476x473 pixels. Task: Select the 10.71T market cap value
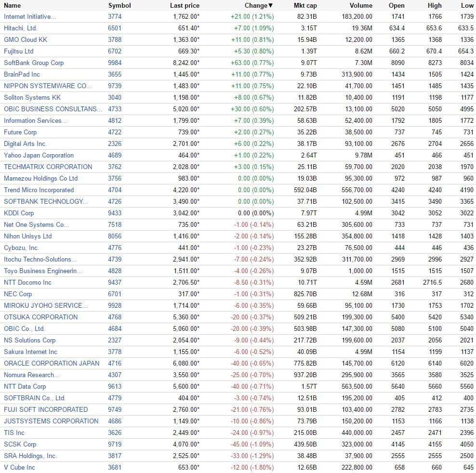tap(307, 282)
